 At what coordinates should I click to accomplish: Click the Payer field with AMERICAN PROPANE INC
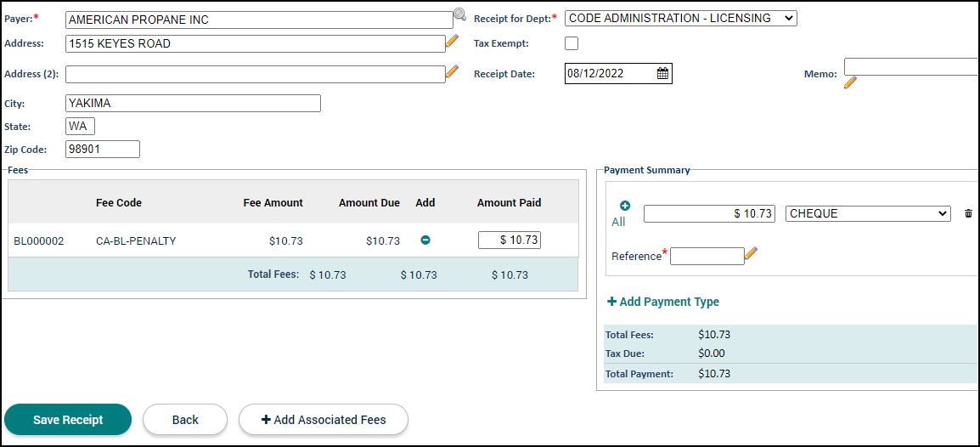[x=259, y=20]
